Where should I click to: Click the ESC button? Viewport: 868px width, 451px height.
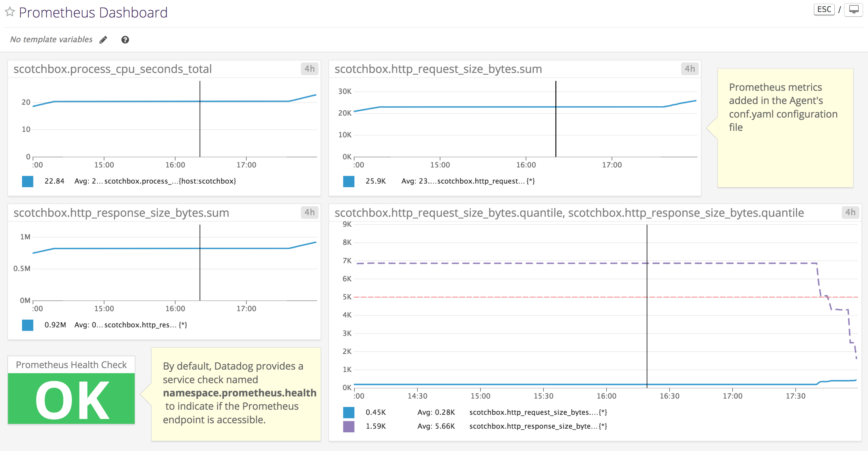point(824,9)
